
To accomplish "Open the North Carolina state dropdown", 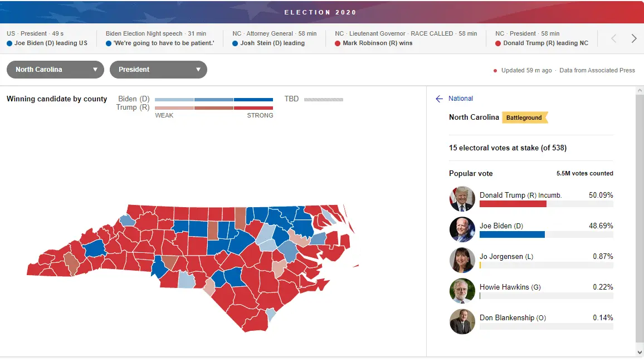I will point(55,70).
